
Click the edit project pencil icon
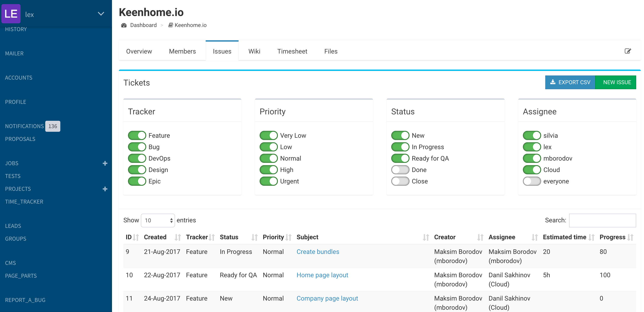[x=628, y=51]
